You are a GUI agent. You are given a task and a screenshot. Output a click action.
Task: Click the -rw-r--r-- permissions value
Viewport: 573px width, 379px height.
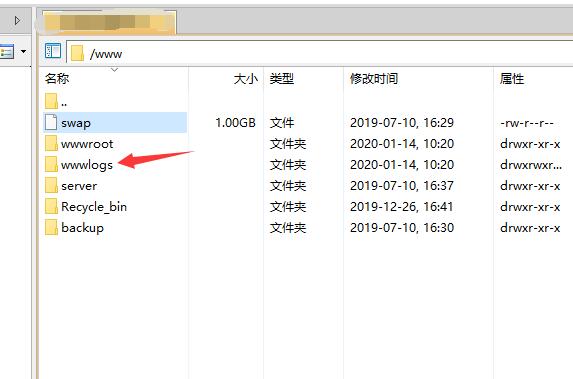[527, 123]
